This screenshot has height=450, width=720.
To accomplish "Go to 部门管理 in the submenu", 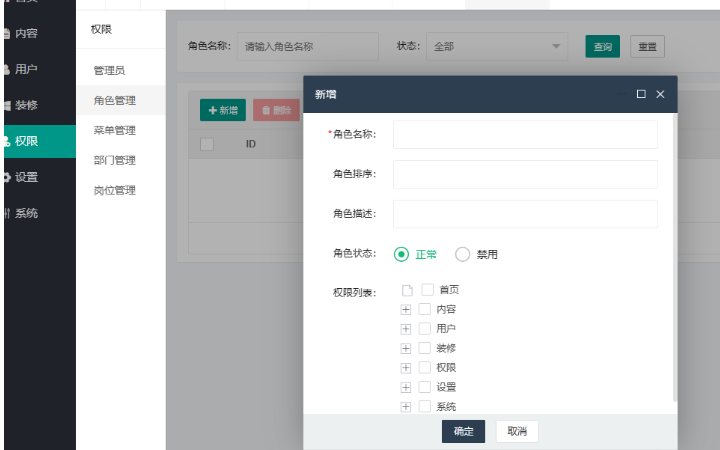I will tap(114, 160).
